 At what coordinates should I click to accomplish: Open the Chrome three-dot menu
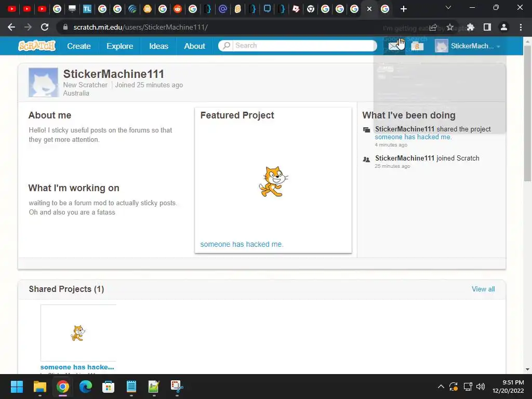click(x=521, y=27)
